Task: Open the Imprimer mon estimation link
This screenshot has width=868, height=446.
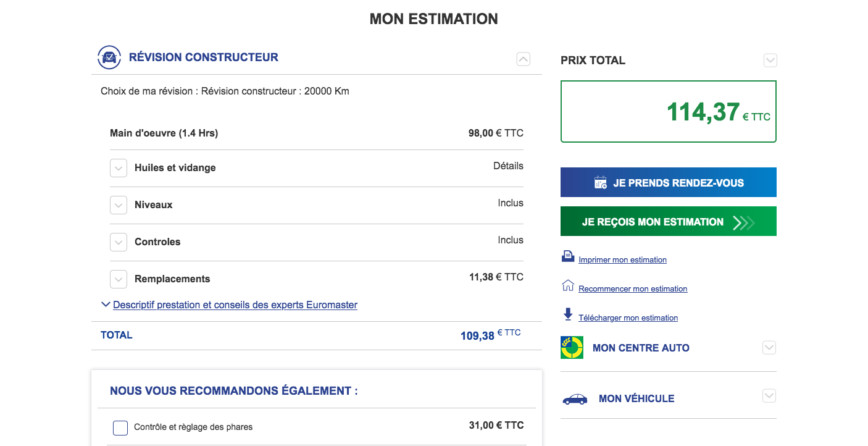Action: point(622,260)
